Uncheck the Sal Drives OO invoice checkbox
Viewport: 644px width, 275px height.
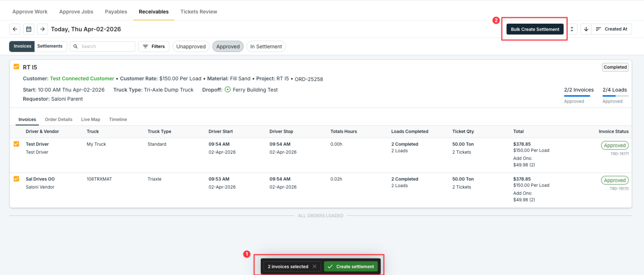[x=17, y=179]
